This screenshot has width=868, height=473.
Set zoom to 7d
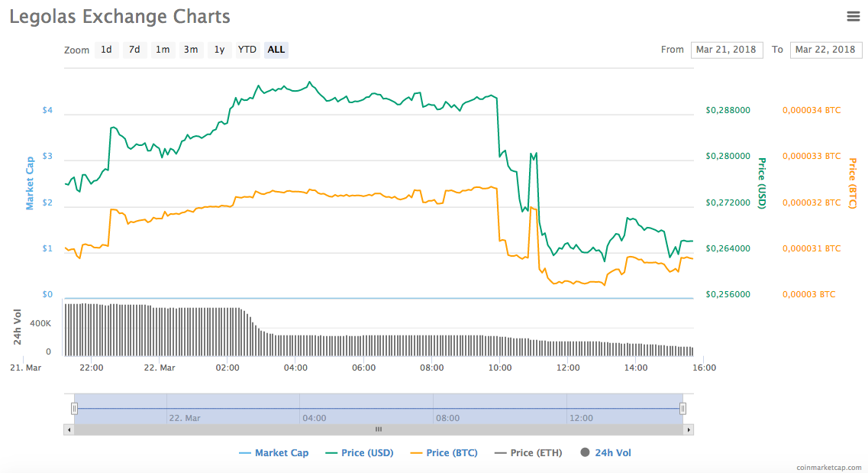(x=134, y=50)
